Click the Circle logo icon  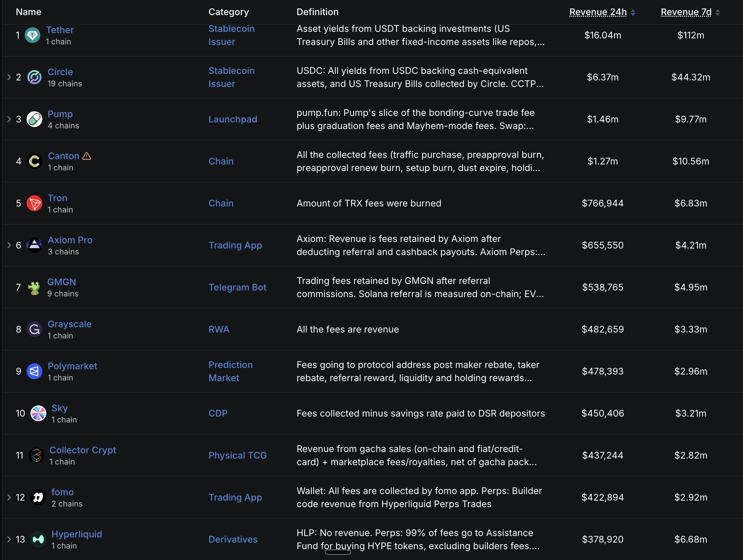[x=34, y=77]
